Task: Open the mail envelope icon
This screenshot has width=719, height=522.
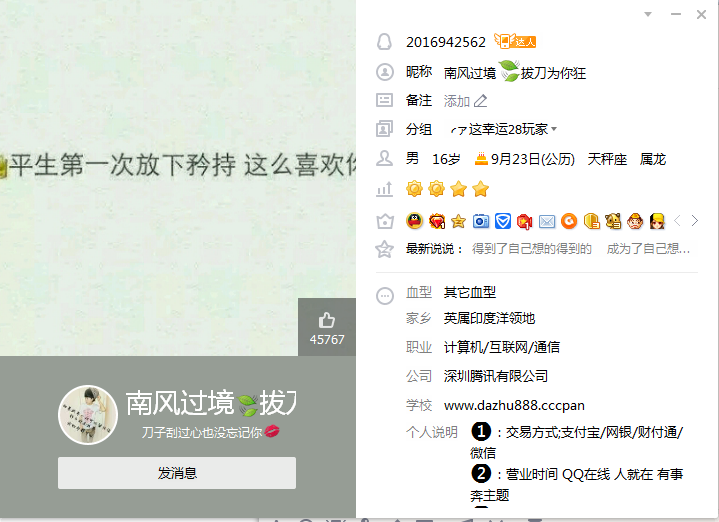Action: pyautogui.click(x=547, y=222)
